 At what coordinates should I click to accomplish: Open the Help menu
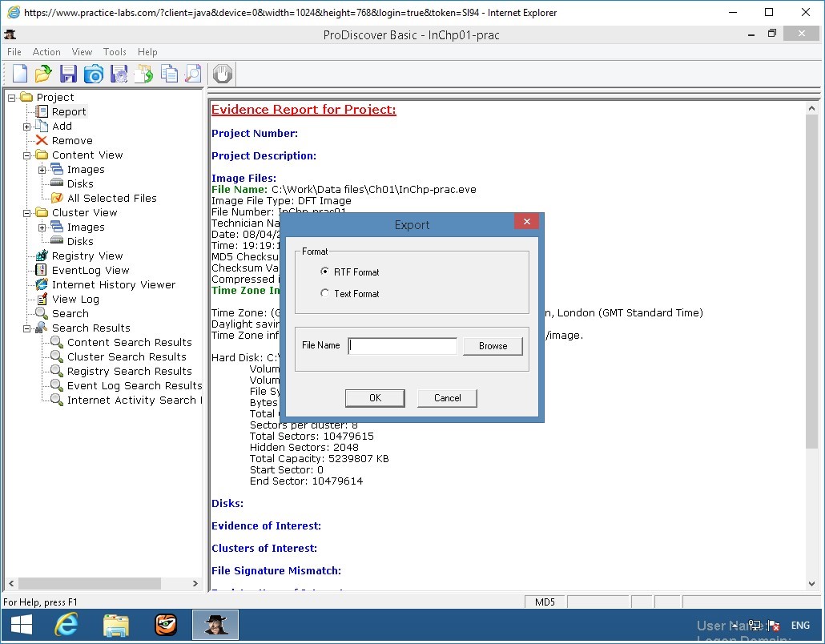(147, 51)
